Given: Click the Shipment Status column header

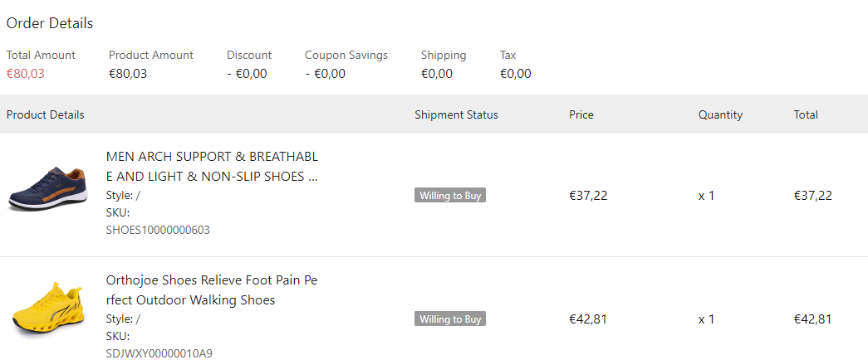Looking at the screenshot, I should click(x=456, y=115).
